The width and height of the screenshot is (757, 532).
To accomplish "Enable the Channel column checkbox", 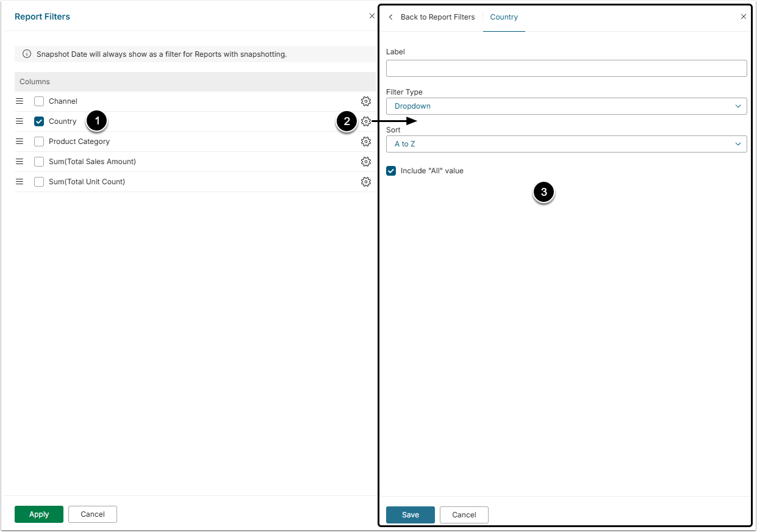I will tap(39, 101).
